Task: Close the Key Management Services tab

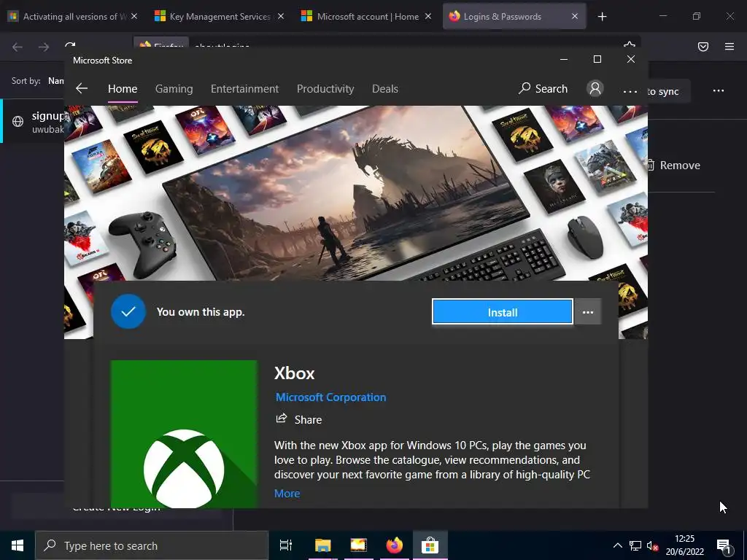Action: tap(281, 16)
